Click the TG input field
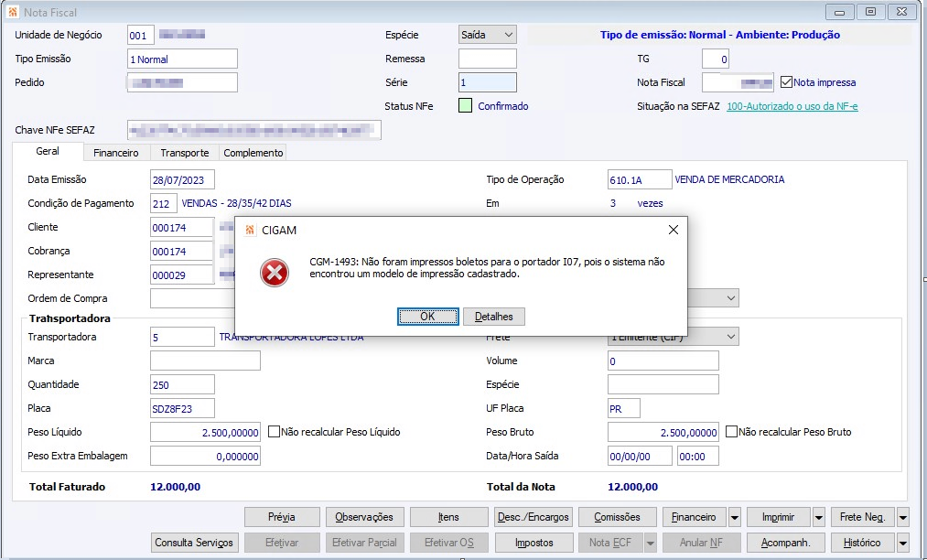The width and height of the screenshot is (927, 560). click(716, 59)
